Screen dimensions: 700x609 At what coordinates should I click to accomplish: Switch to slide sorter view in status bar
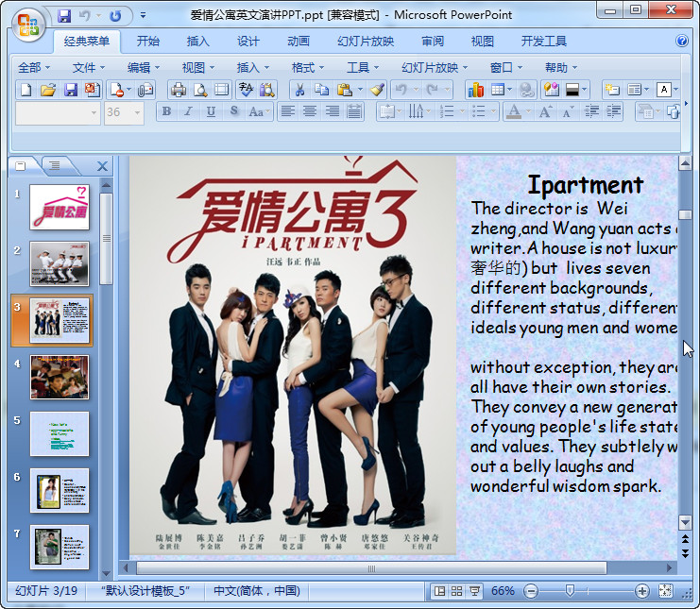(x=456, y=591)
